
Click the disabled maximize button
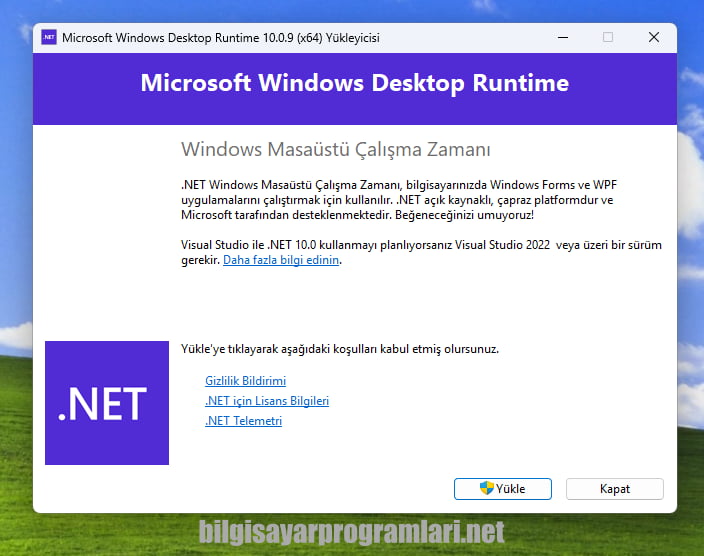tap(608, 37)
